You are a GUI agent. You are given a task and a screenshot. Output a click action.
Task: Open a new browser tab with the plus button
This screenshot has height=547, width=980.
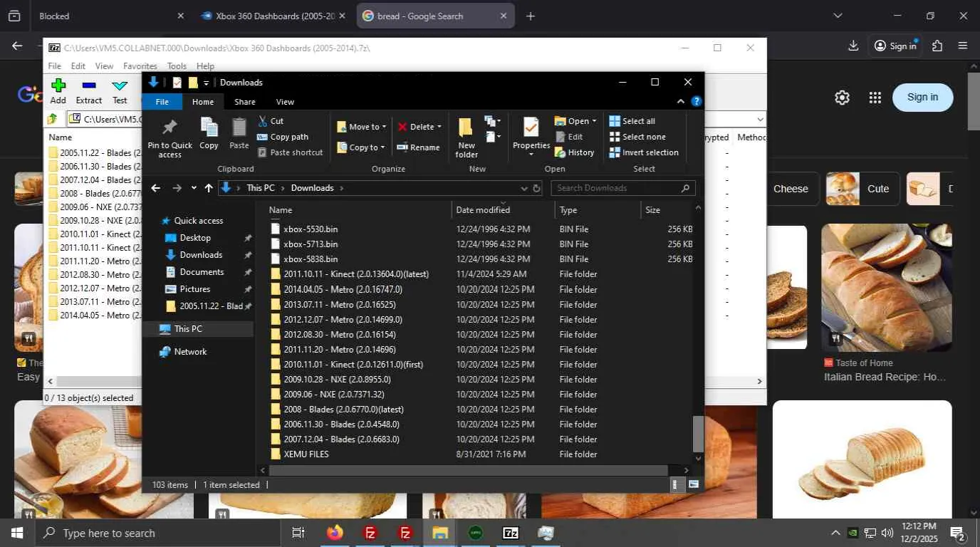point(530,16)
